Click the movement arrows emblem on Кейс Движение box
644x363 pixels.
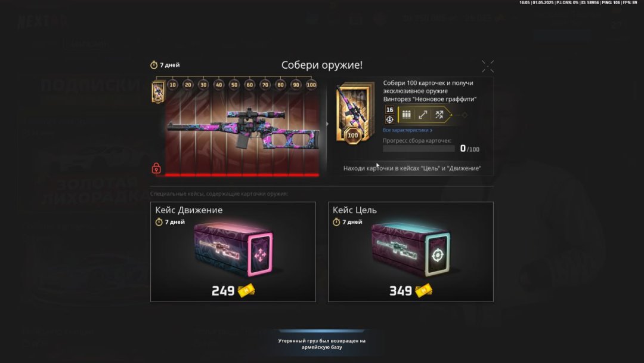260,256
